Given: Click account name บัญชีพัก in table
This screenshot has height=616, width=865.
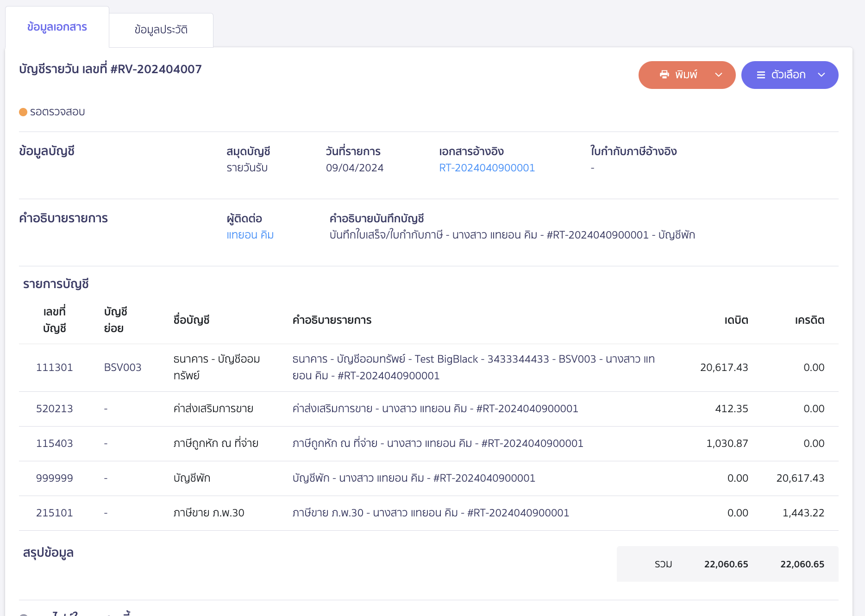Looking at the screenshot, I should (x=192, y=478).
